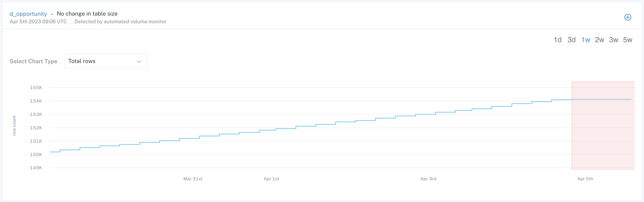Click 'Detected by automated volume monitor' text

[x=120, y=22]
